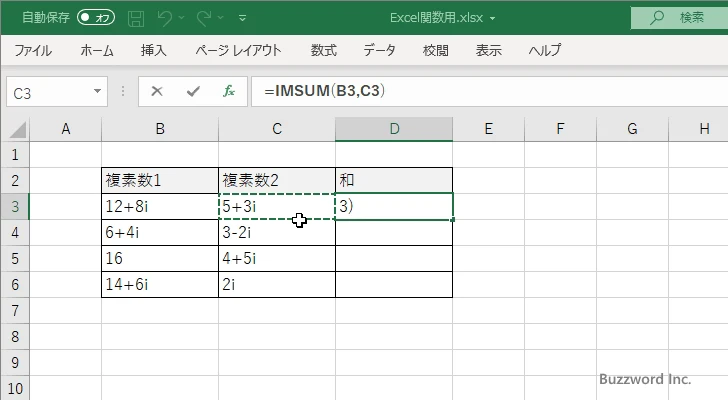The height and width of the screenshot is (400, 728).
Task: Click the 和 header cell
Action: click(394, 181)
